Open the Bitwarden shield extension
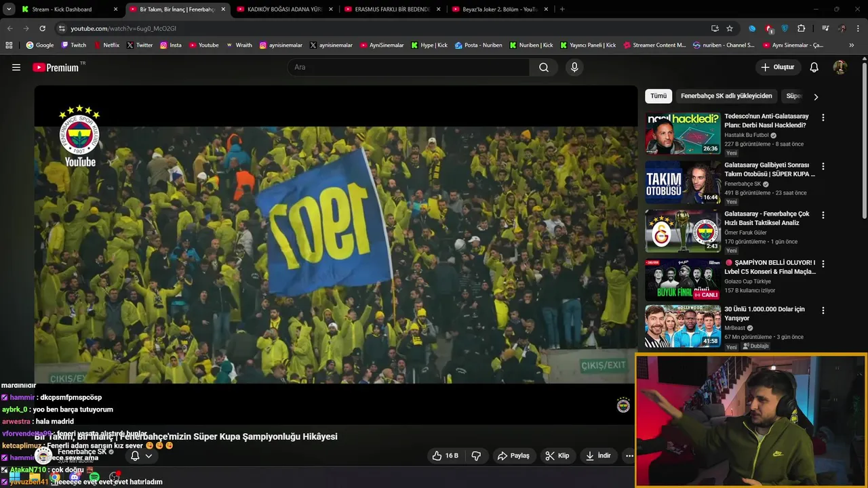868x488 pixels. 785,28
